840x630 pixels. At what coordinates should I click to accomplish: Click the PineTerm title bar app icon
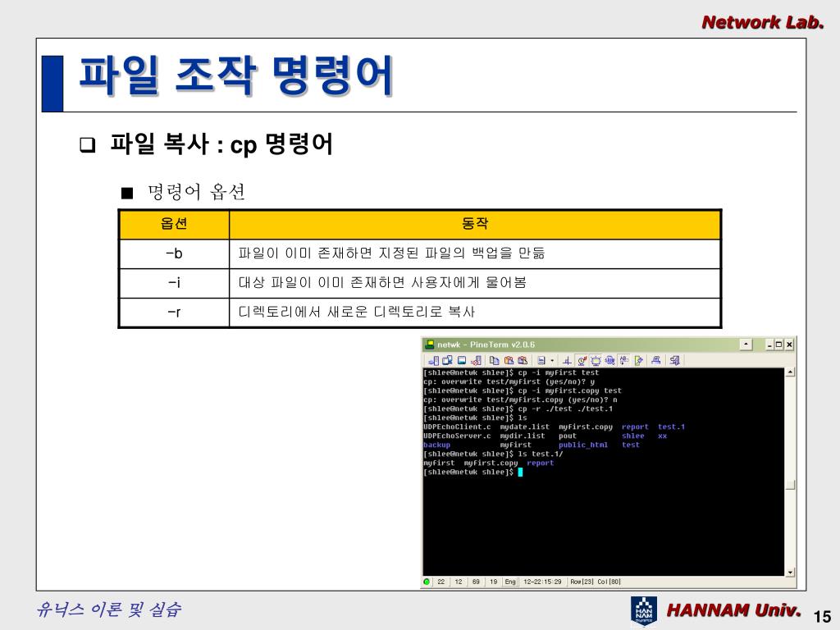(x=430, y=345)
